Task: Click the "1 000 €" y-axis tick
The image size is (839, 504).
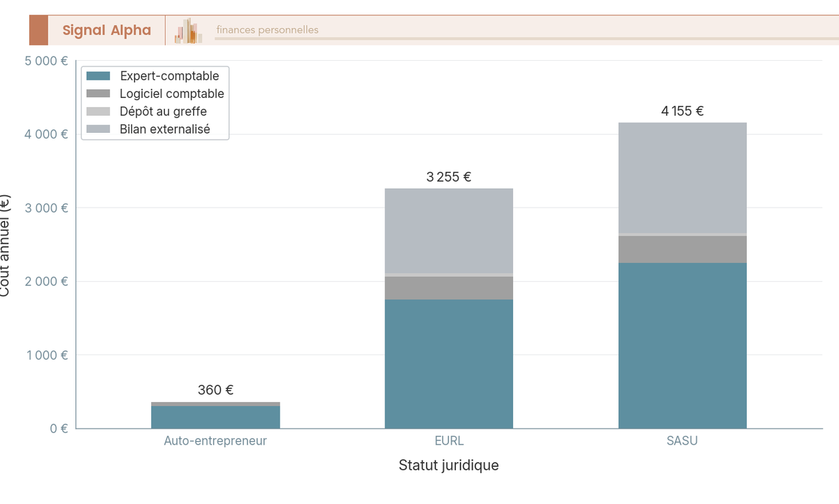Action: (x=46, y=355)
